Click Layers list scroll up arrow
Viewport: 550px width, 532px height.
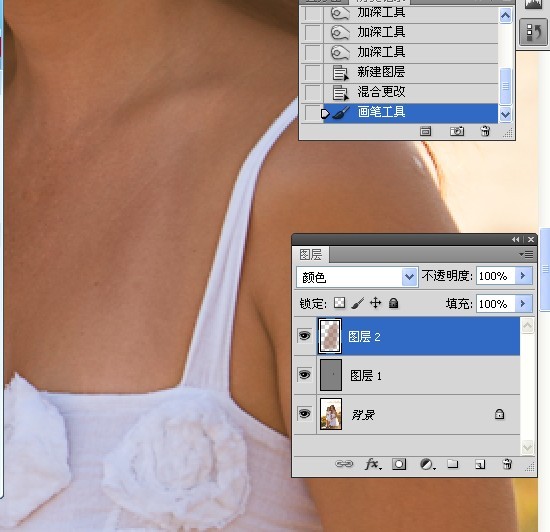[x=528, y=326]
